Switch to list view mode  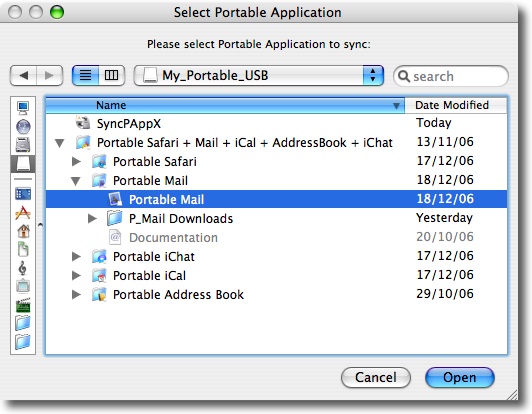click(x=86, y=75)
